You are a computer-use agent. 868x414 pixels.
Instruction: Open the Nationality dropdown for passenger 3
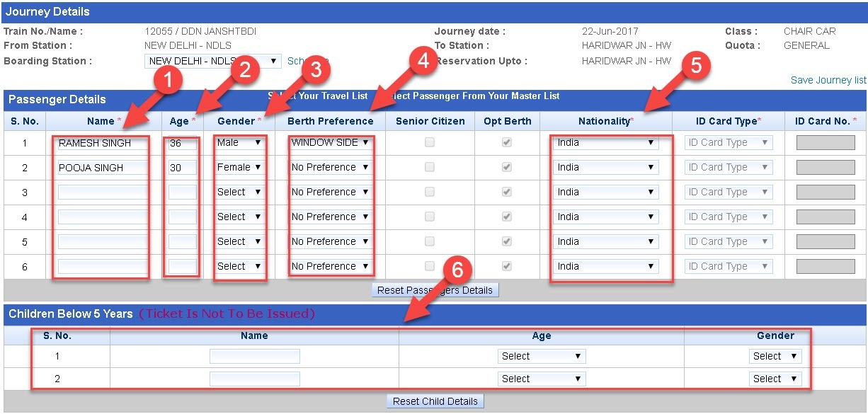tap(605, 192)
